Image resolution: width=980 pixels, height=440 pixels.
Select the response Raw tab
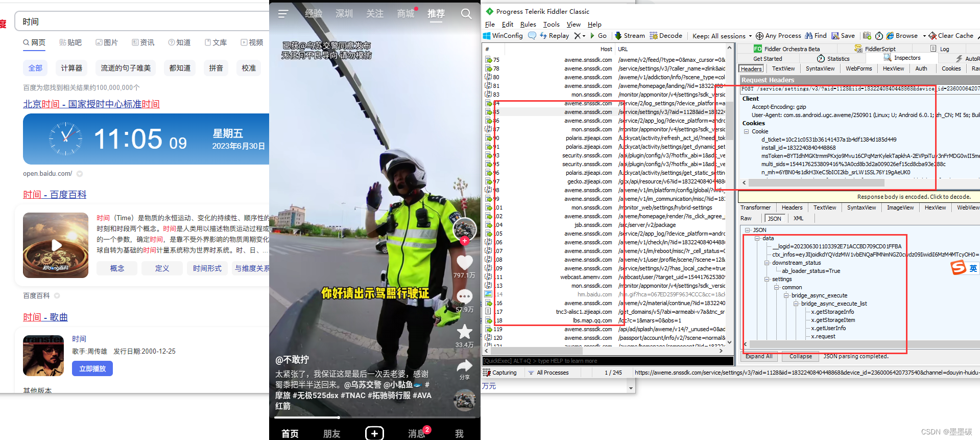pos(746,218)
